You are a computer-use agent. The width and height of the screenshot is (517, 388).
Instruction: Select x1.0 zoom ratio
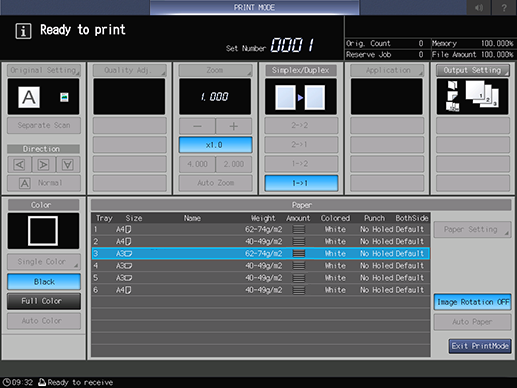pos(215,145)
